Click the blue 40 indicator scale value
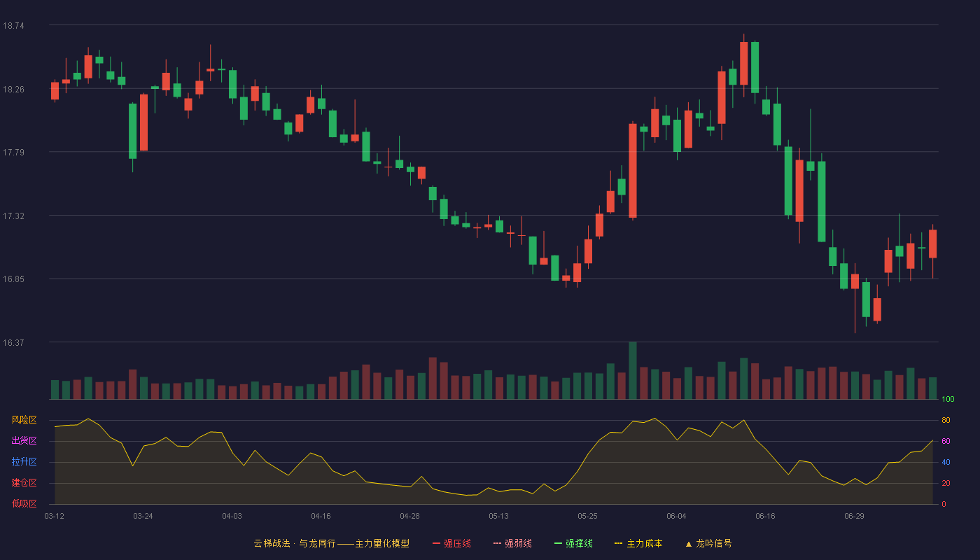This screenshot has width=980, height=560. (946, 462)
